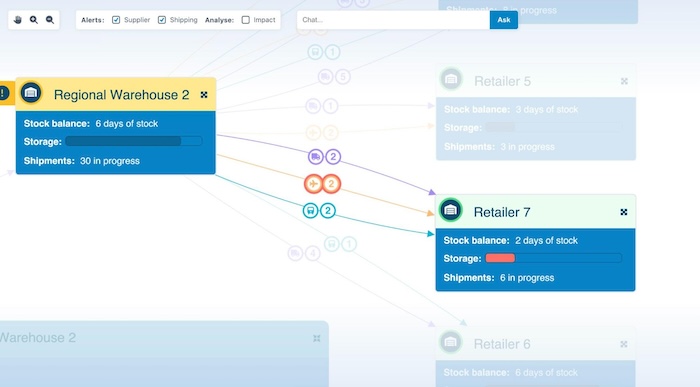Select the pan hand tool

click(x=18, y=20)
